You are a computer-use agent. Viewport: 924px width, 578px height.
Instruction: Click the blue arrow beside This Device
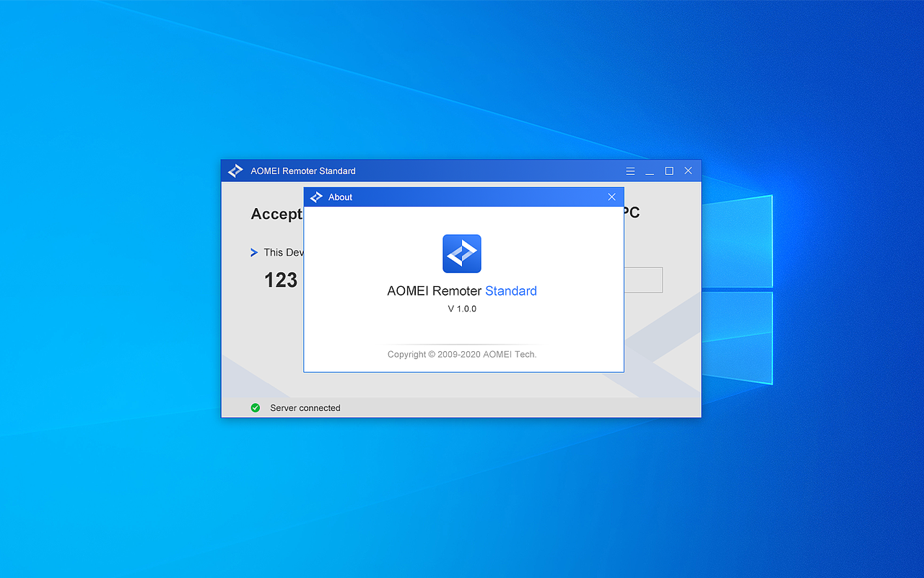[x=254, y=252]
